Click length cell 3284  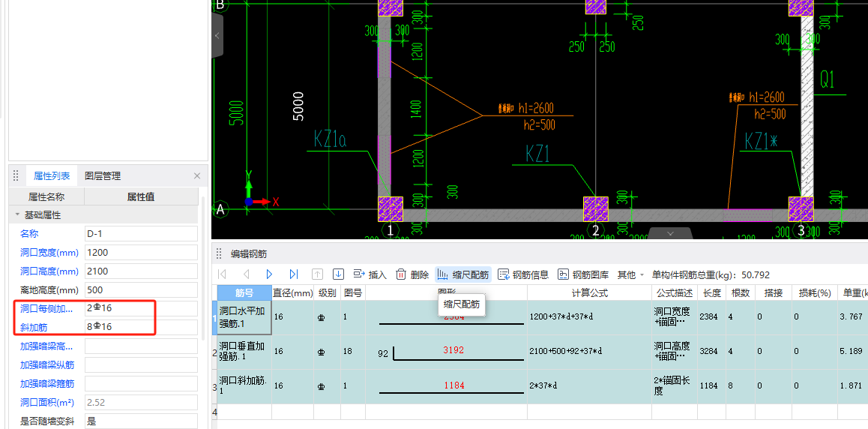(x=712, y=352)
